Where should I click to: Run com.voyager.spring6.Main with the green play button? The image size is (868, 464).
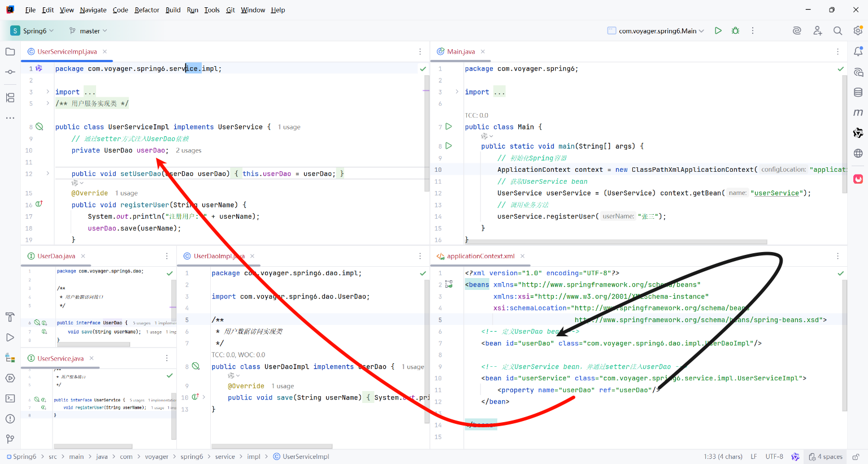click(718, 31)
